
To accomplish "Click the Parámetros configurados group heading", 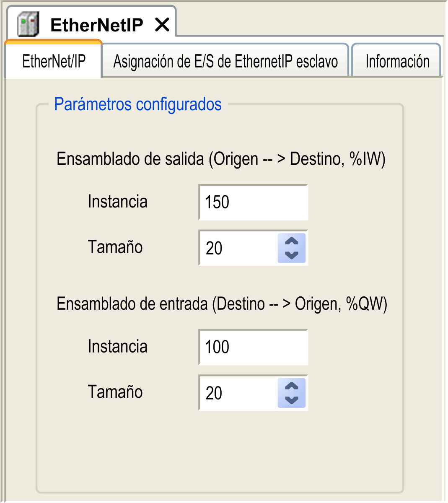I will tap(138, 104).
